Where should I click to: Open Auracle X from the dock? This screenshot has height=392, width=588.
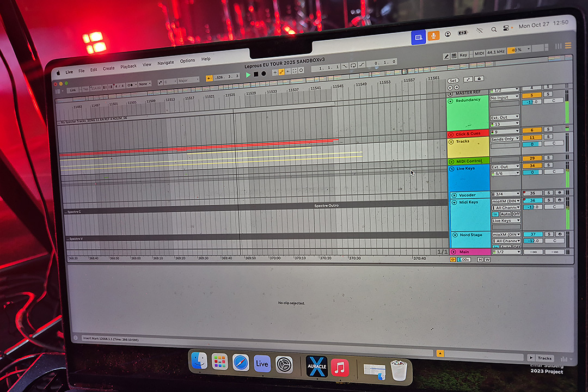(316, 365)
